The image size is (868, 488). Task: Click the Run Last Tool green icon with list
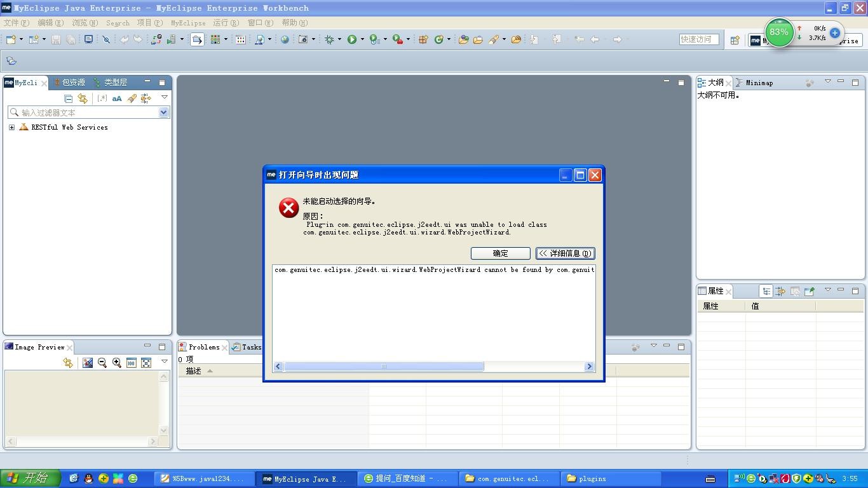(374, 39)
